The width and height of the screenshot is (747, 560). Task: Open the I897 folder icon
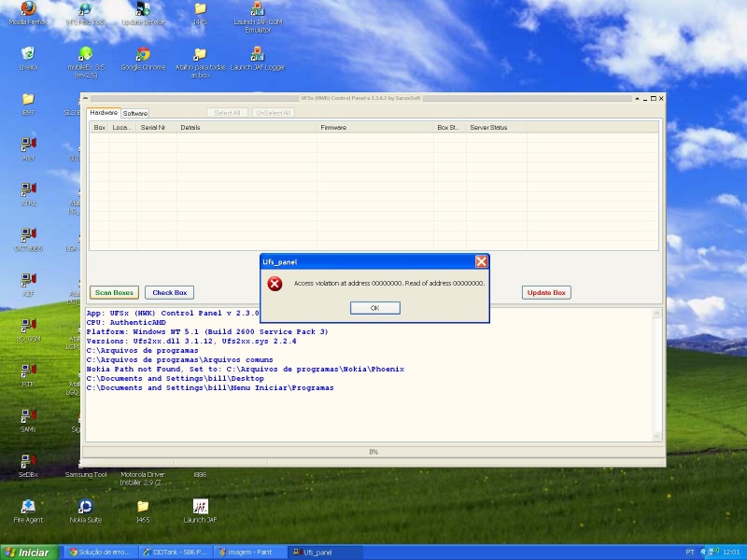point(28,105)
